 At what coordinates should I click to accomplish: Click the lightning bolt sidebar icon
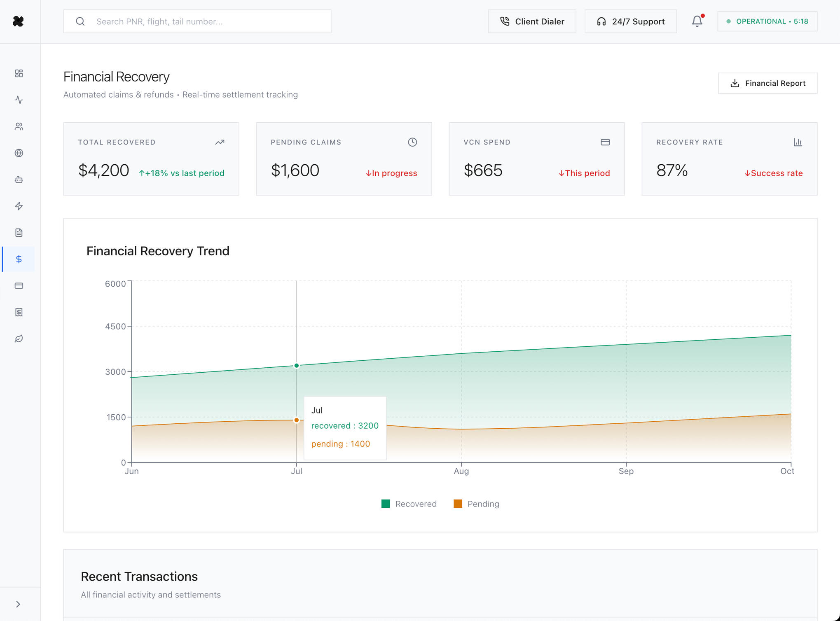coord(19,206)
